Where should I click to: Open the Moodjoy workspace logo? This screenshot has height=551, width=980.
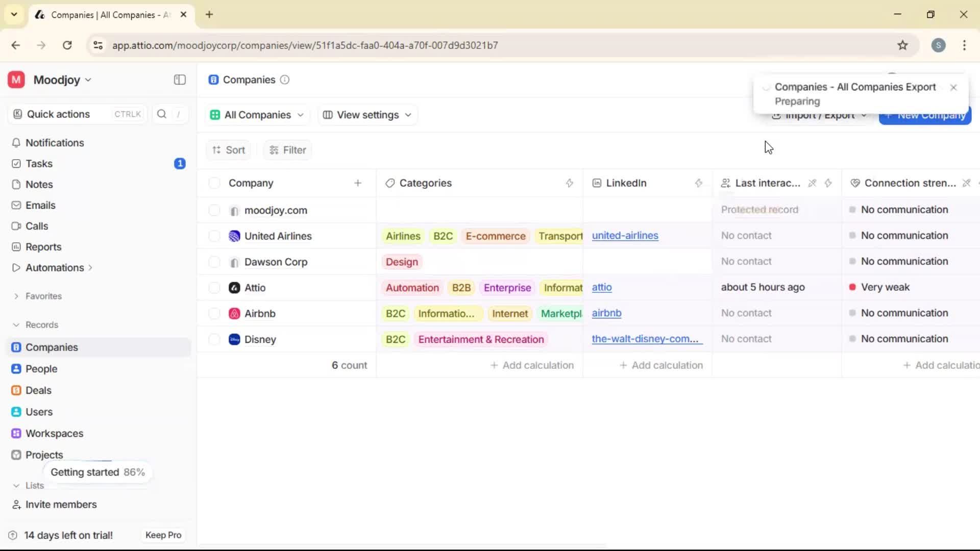(16, 80)
